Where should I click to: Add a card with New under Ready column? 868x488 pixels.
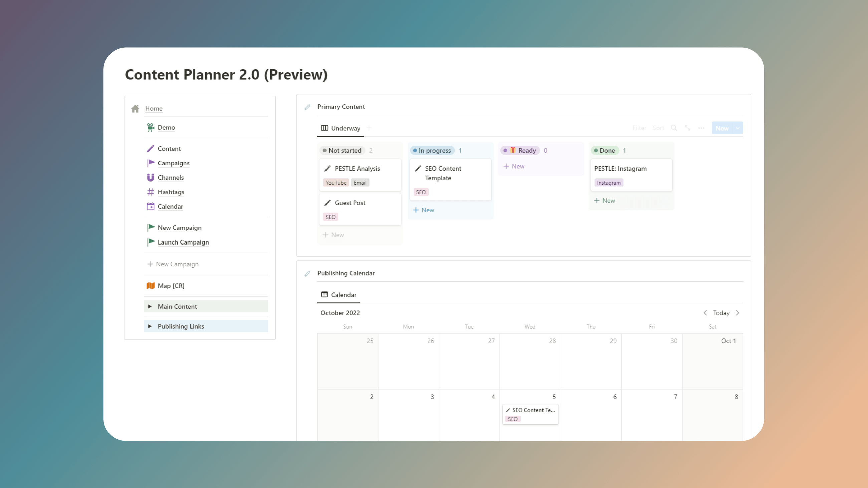tap(513, 166)
